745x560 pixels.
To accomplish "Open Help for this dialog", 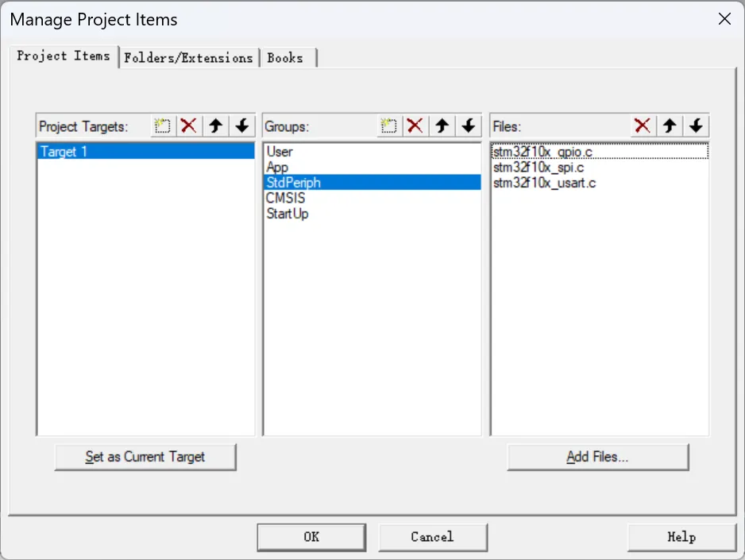I will tap(681, 537).
